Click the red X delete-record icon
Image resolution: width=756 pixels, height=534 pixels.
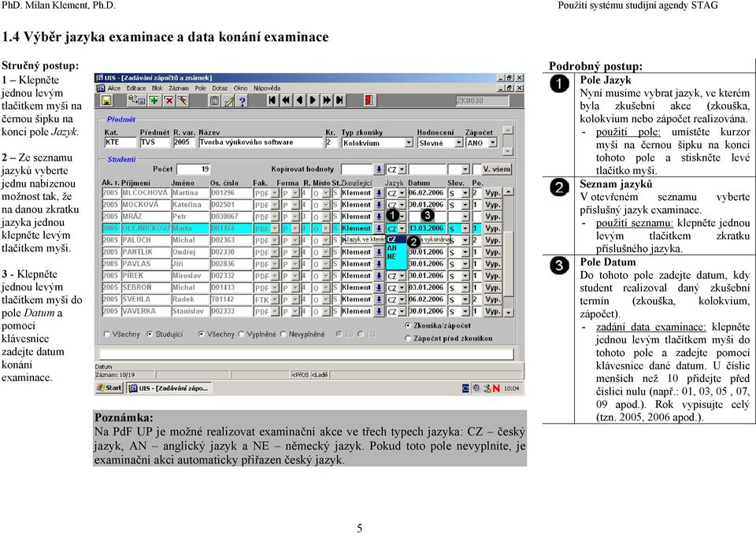coord(169,100)
